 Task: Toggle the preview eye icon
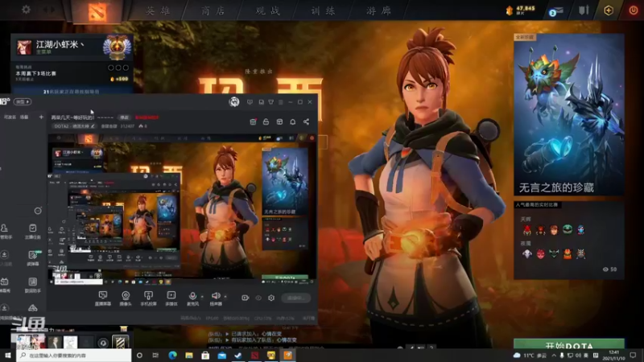tap(258, 298)
